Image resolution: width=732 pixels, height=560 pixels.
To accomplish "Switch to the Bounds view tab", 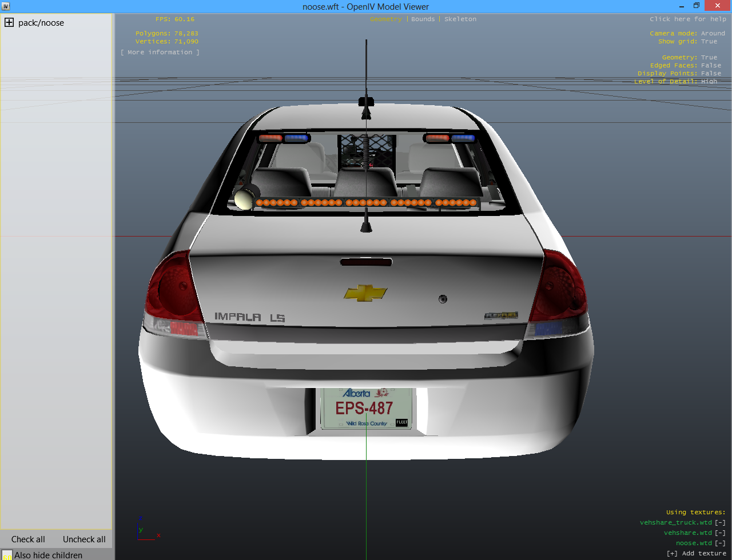I will (x=423, y=19).
